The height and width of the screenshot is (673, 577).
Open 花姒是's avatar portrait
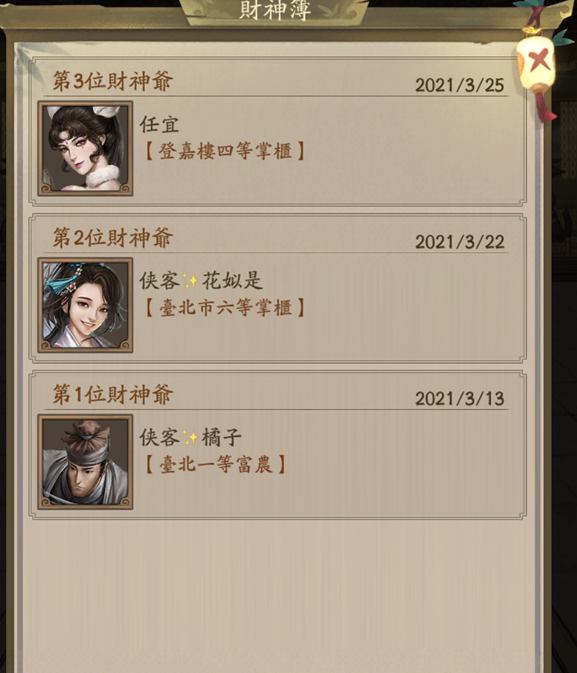pyautogui.click(x=85, y=305)
